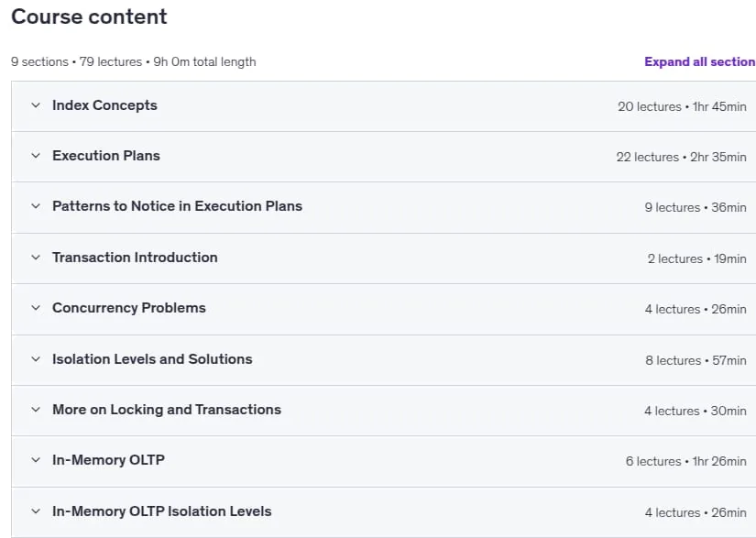The width and height of the screenshot is (756, 538).
Task: Expand the Index Concepts section chevron
Action: point(36,105)
